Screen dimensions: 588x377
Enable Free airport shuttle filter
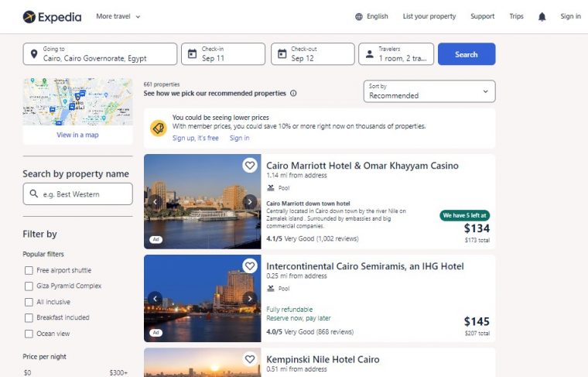(x=29, y=270)
